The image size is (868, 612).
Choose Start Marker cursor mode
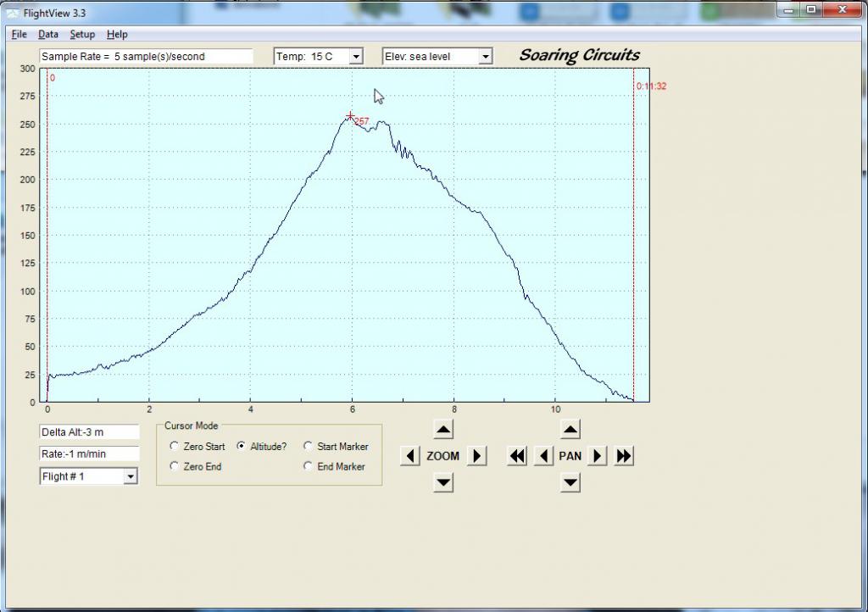[309, 446]
